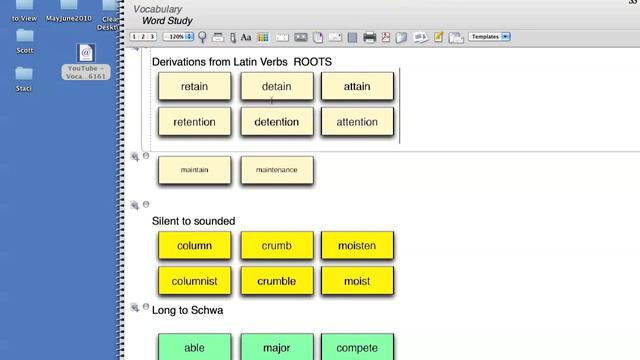Click the small maintenance card
The height and width of the screenshot is (360, 640).
pos(277,170)
